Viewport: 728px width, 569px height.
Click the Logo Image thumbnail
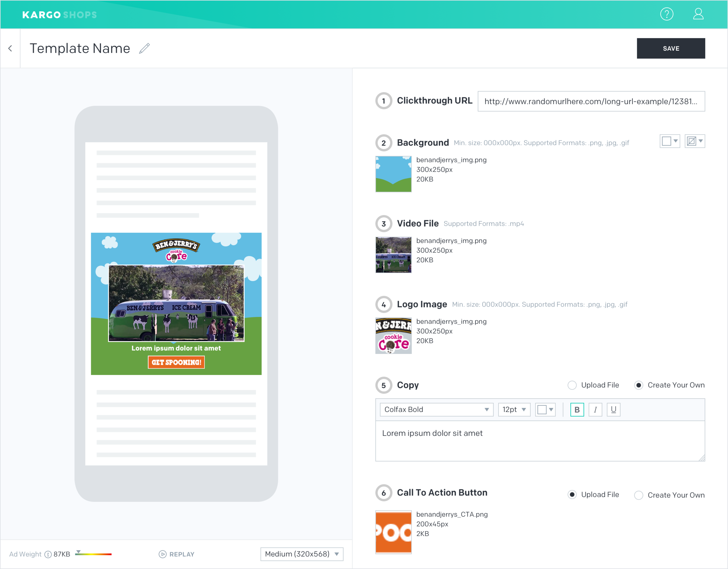coord(393,336)
